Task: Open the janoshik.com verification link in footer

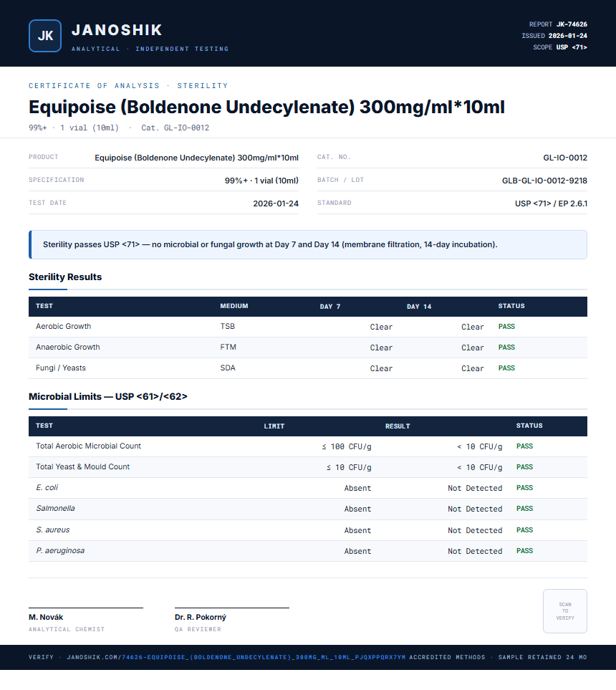Action: [x=236, y=657]
